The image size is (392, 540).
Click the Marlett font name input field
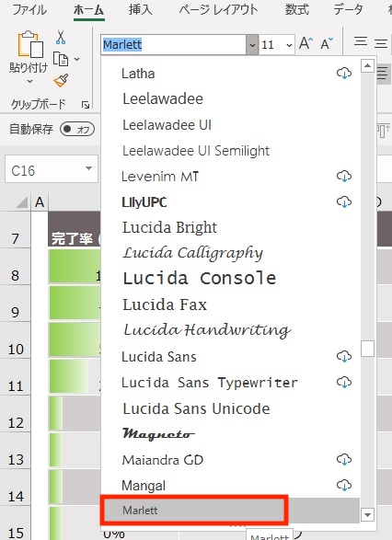point(174,45)
